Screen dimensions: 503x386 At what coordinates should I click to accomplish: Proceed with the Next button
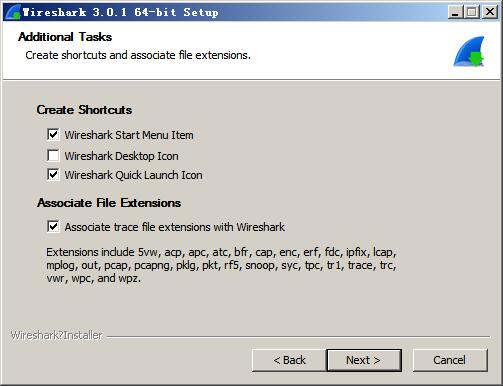point(364,360)
